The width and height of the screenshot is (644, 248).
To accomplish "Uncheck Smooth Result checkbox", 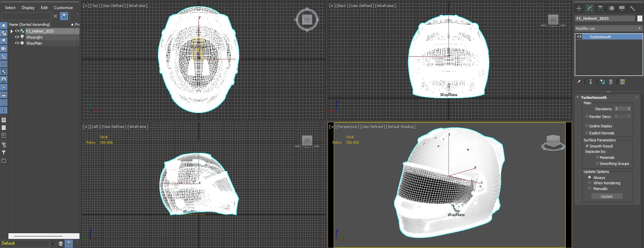I will click(x=587, y=146).
